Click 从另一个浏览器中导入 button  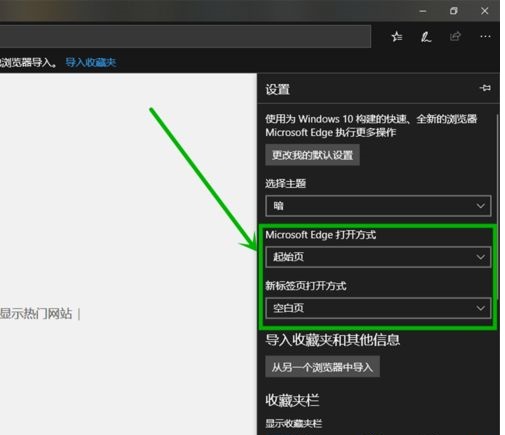click(x=322, y=367)
